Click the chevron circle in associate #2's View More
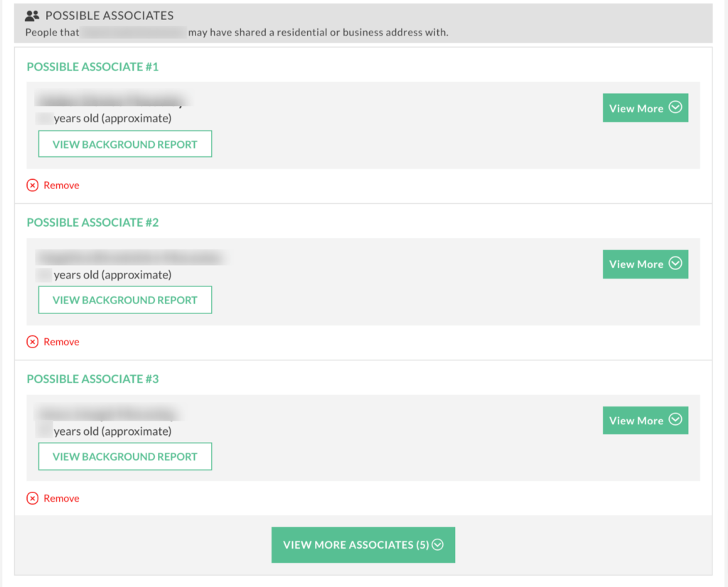The height and width of the screenshot is (587, 728). click(x=675, y=263)
